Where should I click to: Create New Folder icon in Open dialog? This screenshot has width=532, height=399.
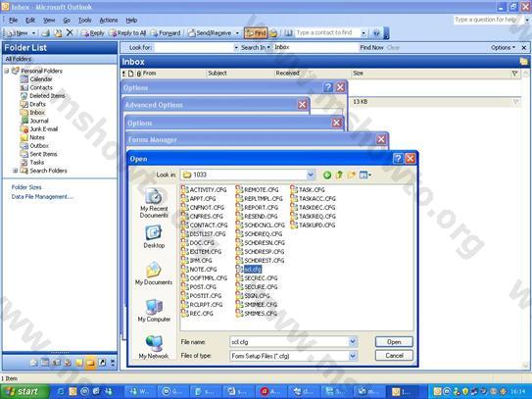[x=352, y=175]
